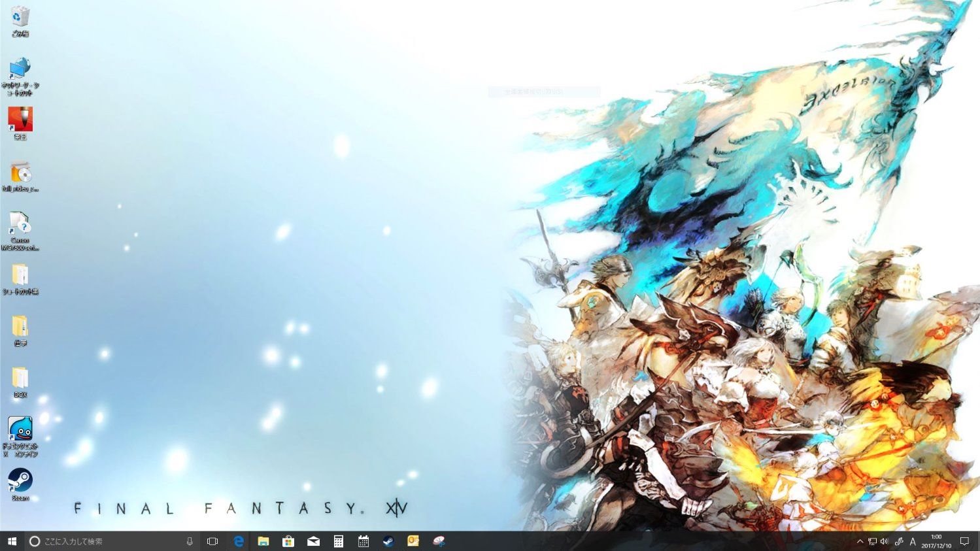Screen dimensions: 980x551
Task: Open the Mail app from the taskbar
Action: (x=313, y=541)
